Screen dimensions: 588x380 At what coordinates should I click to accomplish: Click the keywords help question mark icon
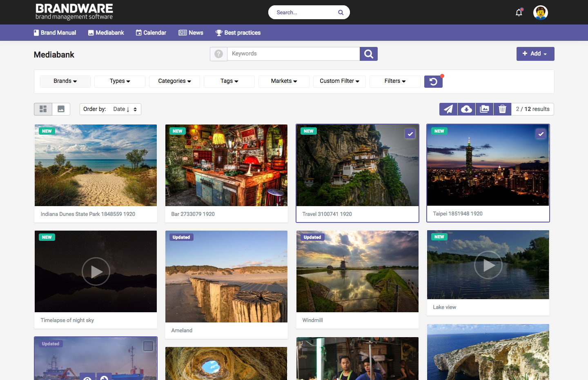coord(218,54)
